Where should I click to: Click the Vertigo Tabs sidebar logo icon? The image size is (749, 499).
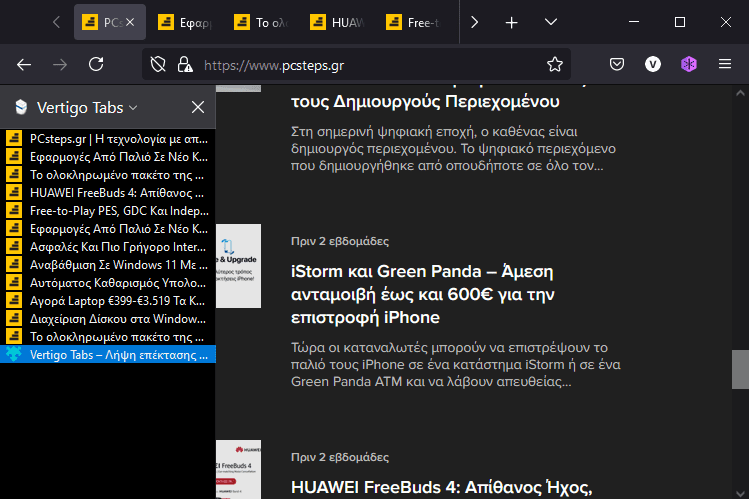click(21, 107)
